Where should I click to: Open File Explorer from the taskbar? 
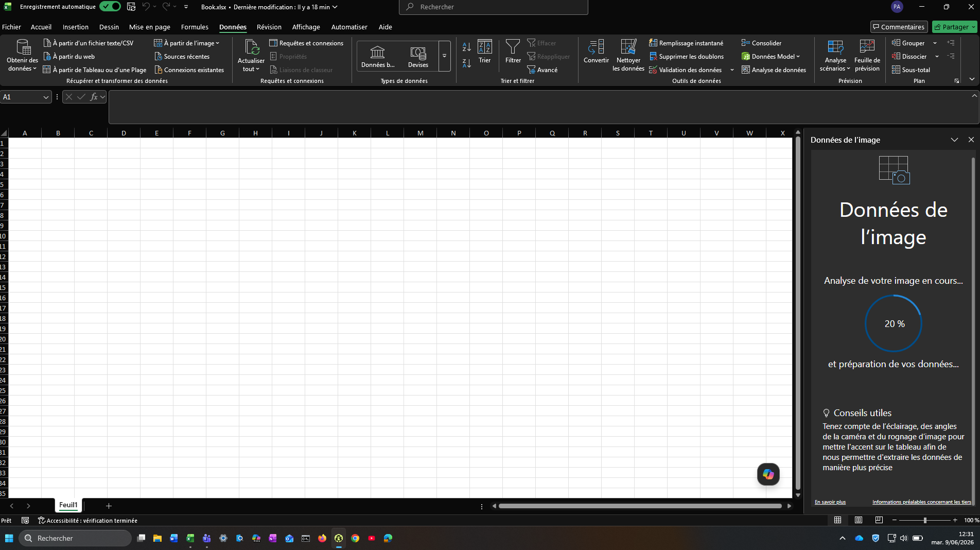click(x=157, y=538)
